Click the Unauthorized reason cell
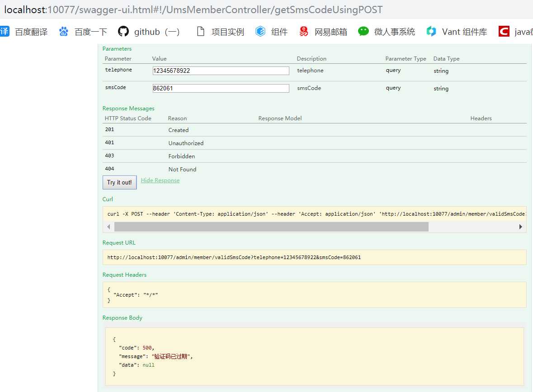Screen dimensions: 533x392 click(x=186, y=143)
